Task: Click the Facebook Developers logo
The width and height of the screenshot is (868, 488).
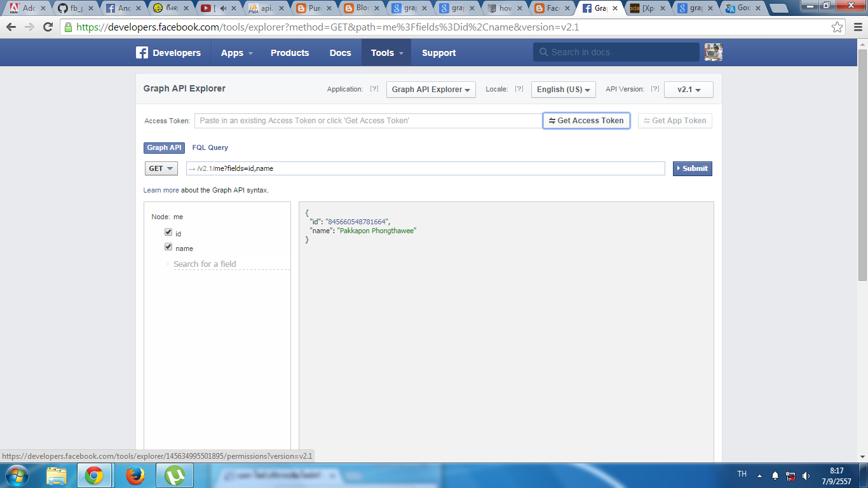Action: [168, 53]
